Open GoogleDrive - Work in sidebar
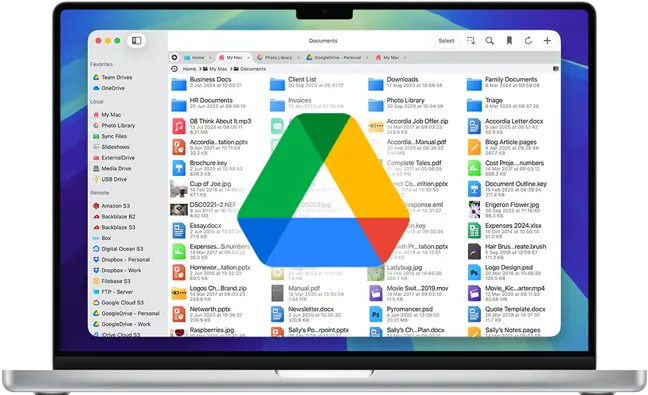The image size is (648, 395). click(122, 324)
